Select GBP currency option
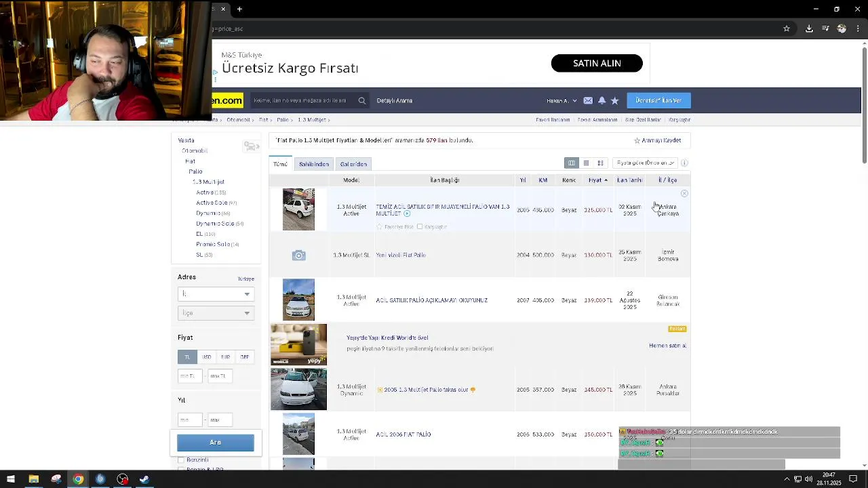 (244, 357)
